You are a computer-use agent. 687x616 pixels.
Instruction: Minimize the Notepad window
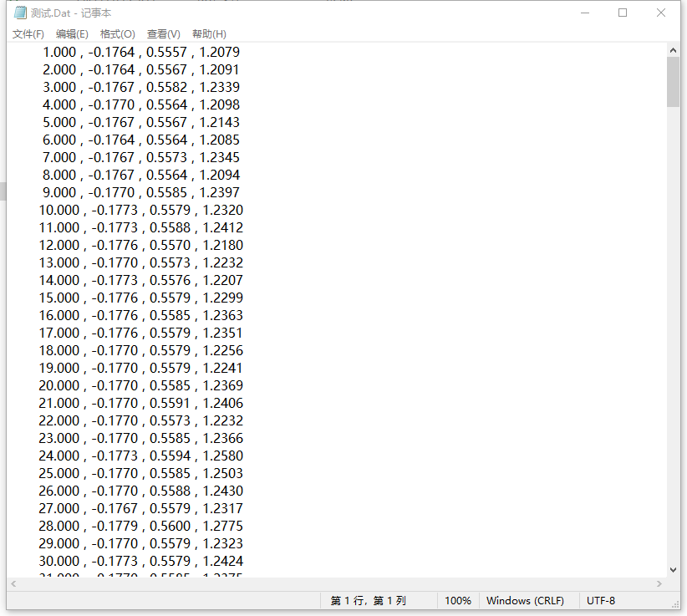pos(583,13)
